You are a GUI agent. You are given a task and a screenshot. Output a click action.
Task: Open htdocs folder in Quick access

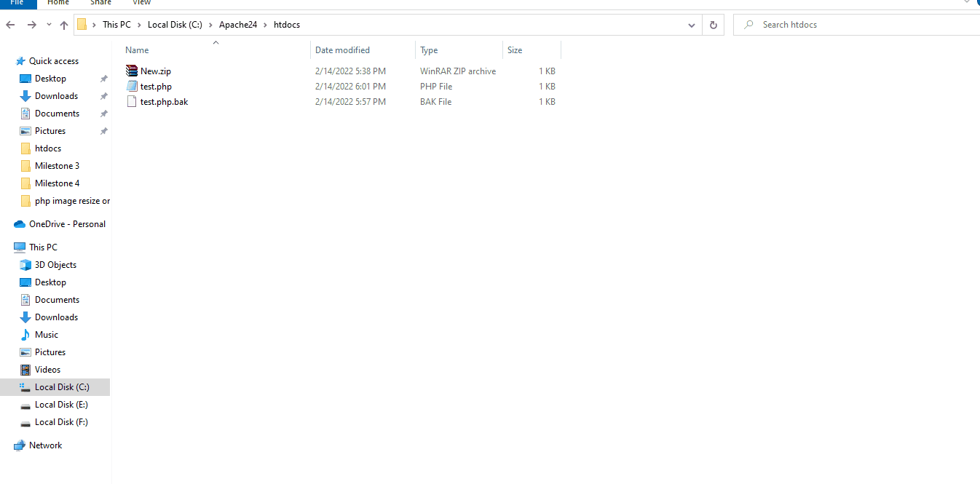(x=48, y=148)
